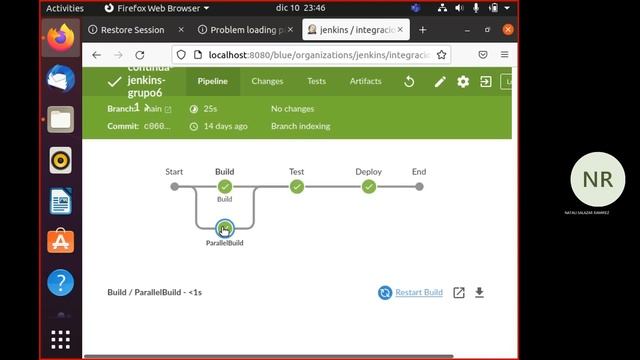Edit the pipeline with pencil icon

tap(440, 82)
